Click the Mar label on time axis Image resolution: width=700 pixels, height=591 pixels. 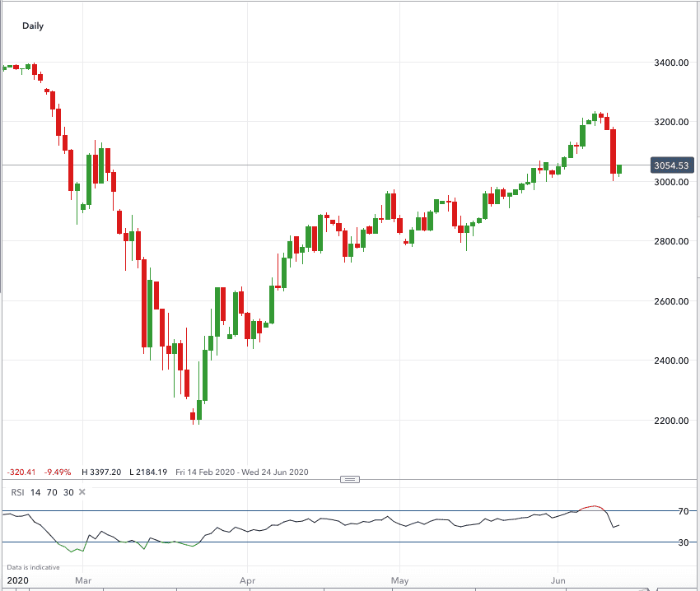[x=83, y=579]
